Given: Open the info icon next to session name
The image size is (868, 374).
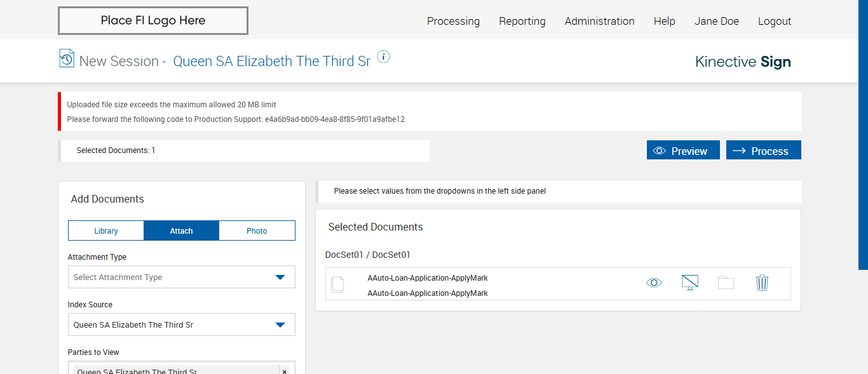Looking at the screenshot, I should 383,57.
